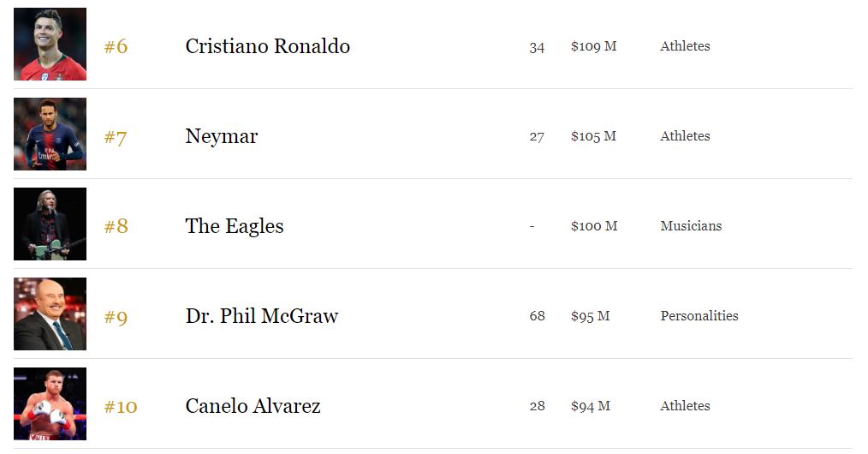Viewport: 868px width, 454px height.
Task: Select The Eagles photo thumbnail
Action: [50, 224]
